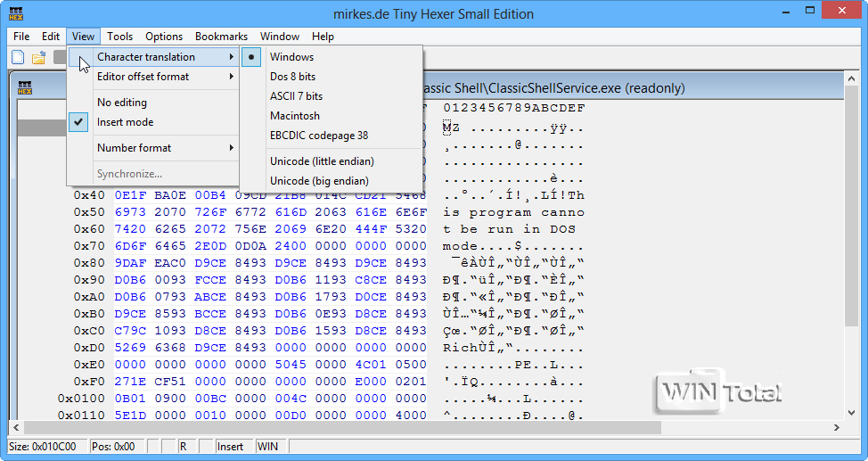
Task: Select Macintosh character translation
Action: tap(294, 116)
